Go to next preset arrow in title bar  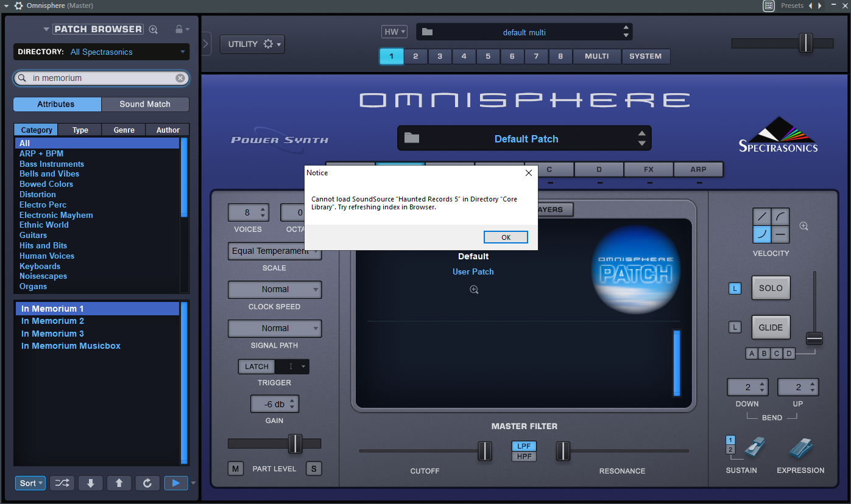pos(819,5)
